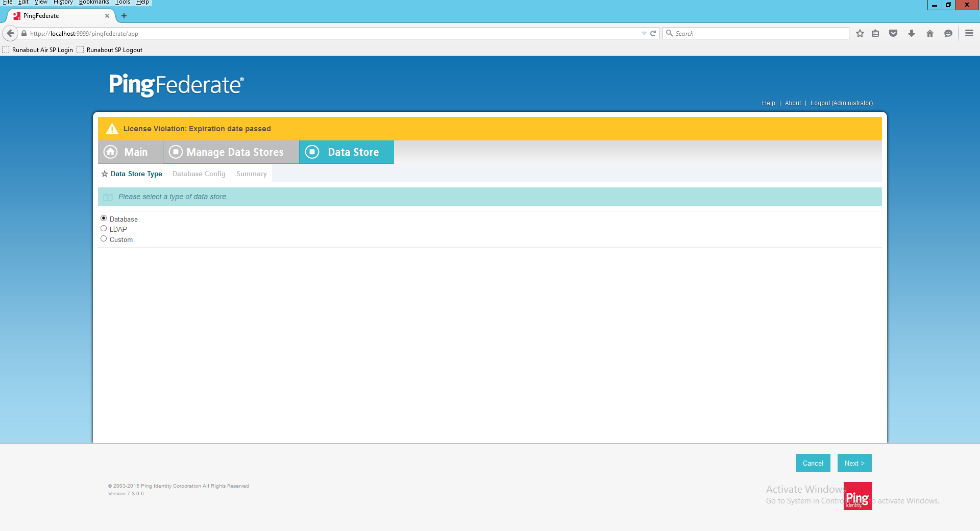Click the Version 7.3.0.5 footer text
The image size is (980, 531).
[126, 494]
